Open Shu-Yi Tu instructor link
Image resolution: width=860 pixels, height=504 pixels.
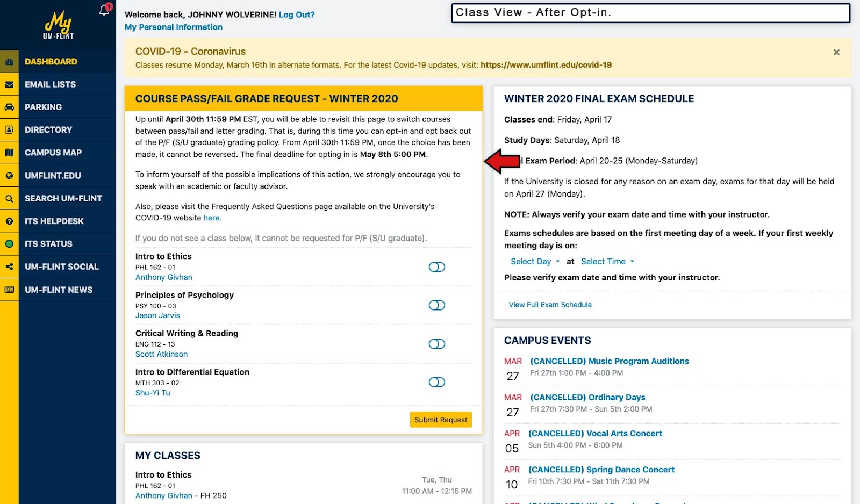(153, 393)
